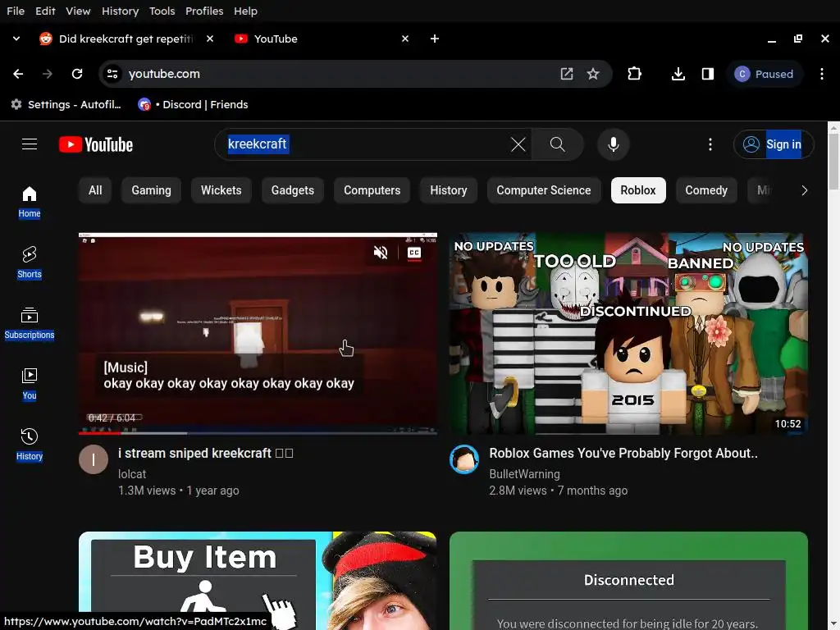Open Settings - Autofill bookmark
This screenshot has width=840, height=630.
tap(66, 104)
